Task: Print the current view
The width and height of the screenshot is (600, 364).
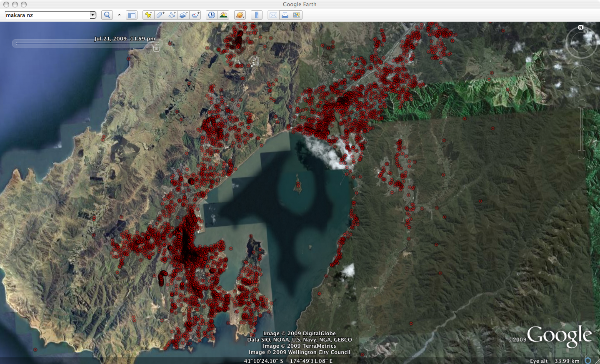Action: pos(285,15)
